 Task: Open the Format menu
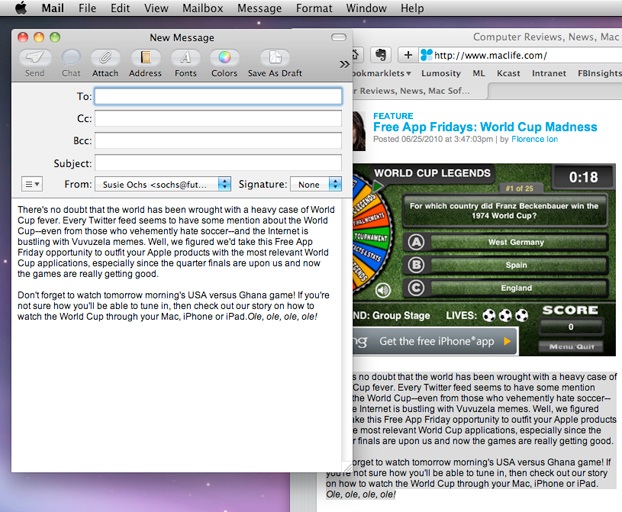click(x=314, y=8)
